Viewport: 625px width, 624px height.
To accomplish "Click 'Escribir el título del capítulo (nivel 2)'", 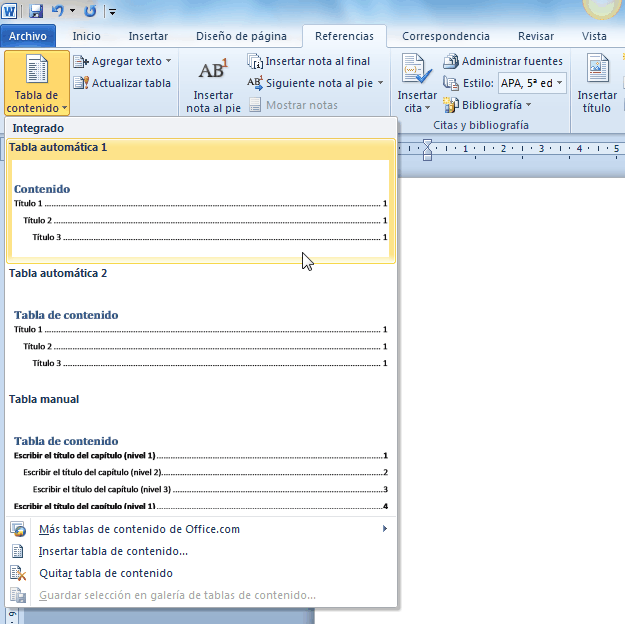I will coord(92,472).
